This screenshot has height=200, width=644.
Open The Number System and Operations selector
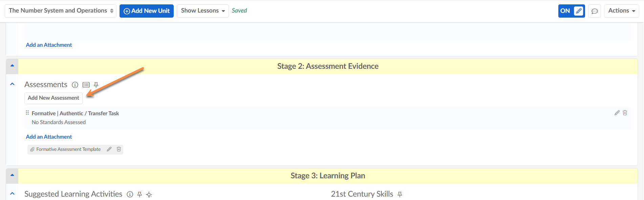[x=61, y=11]
